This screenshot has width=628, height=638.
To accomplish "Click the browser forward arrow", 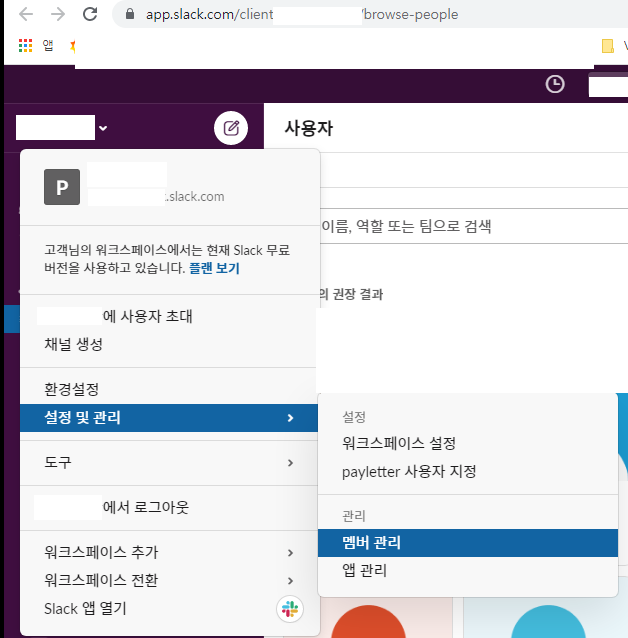I will pyautogui.click(x=58, y=14).
